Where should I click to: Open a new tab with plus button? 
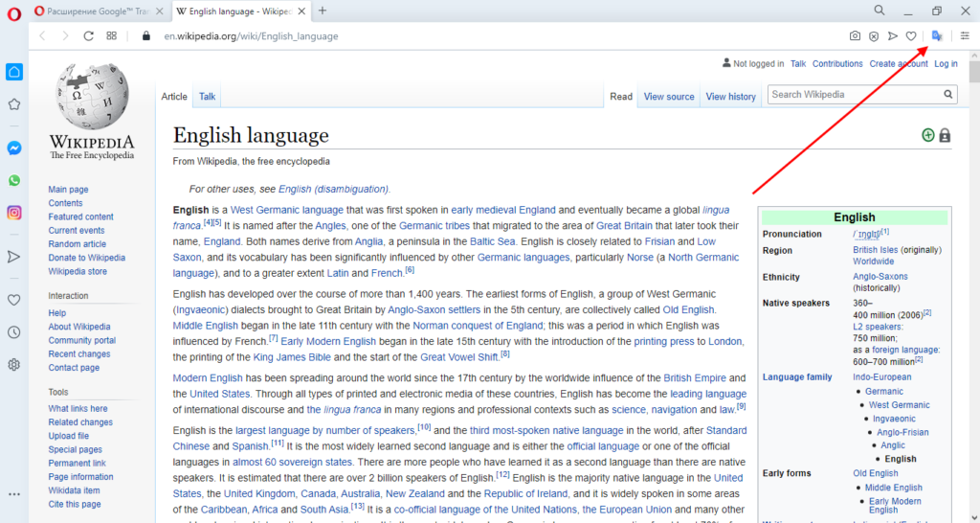pyautogui.click(x=323, y=11)
